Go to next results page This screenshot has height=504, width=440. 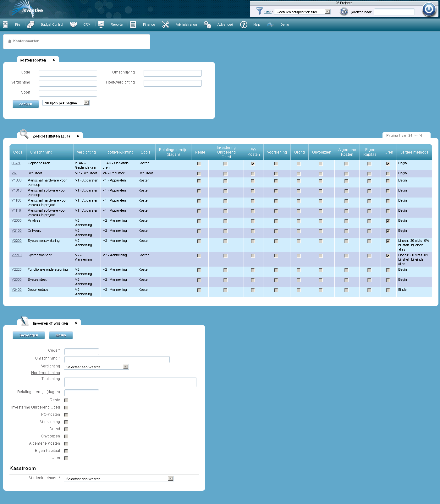[416, 136]
